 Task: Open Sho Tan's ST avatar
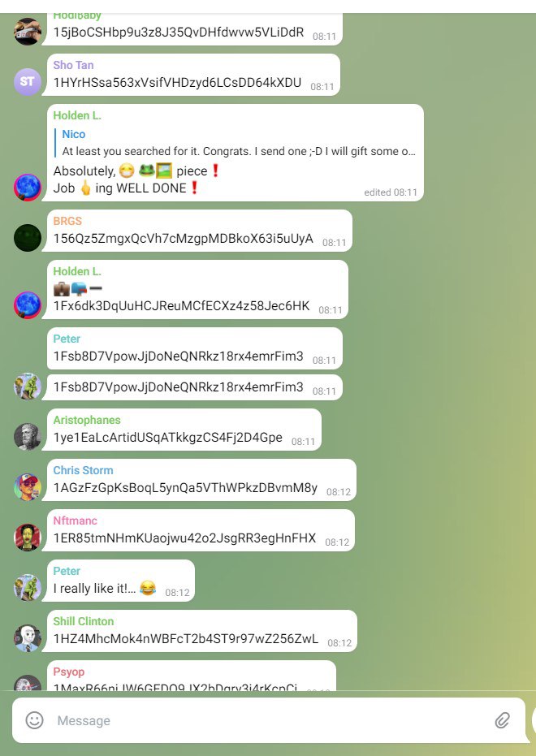pos(28,81)
